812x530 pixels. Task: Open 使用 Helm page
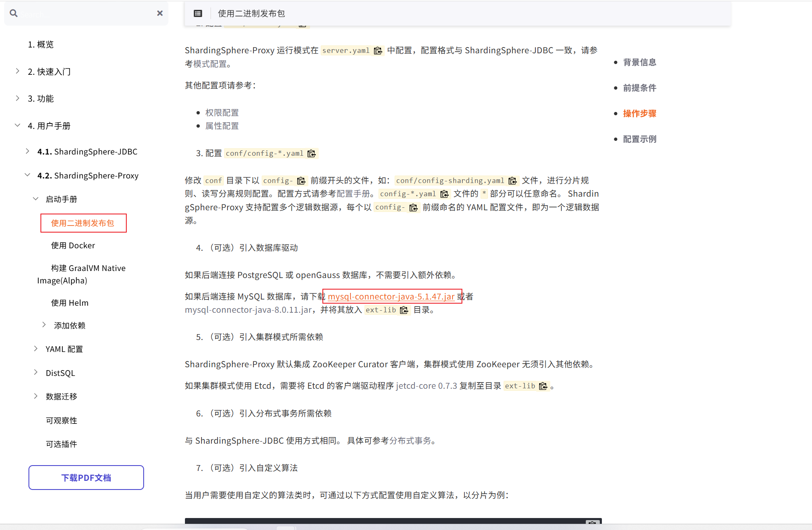(70, 303)
